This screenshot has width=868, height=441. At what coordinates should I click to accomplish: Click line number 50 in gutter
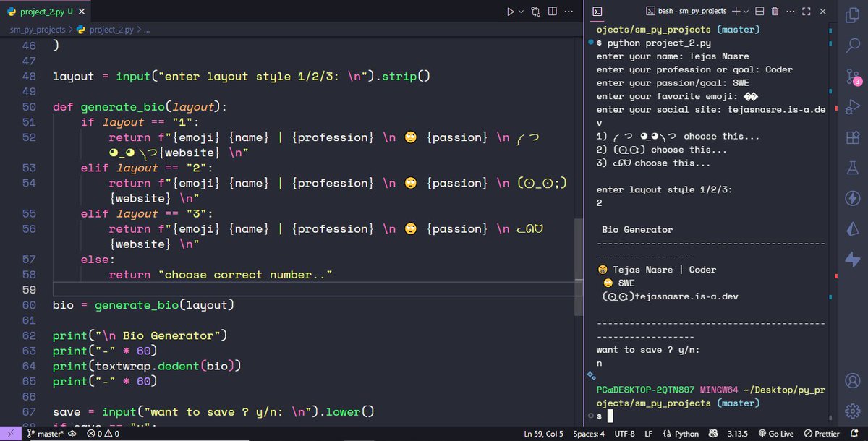[29, 107]
